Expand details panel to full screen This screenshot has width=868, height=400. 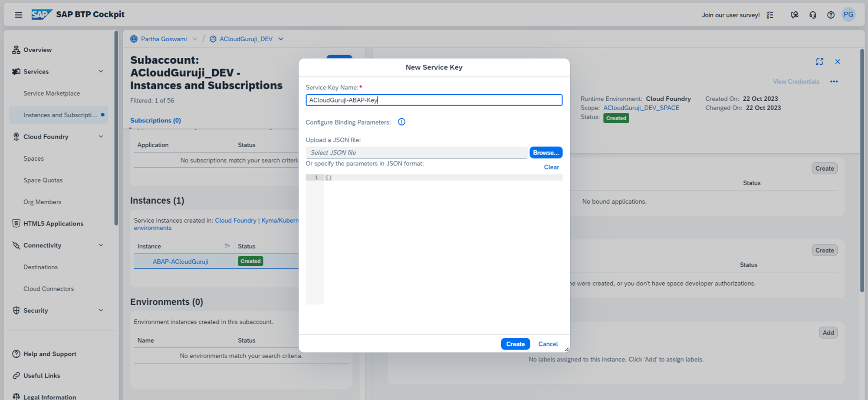click(x=819, y=62)
